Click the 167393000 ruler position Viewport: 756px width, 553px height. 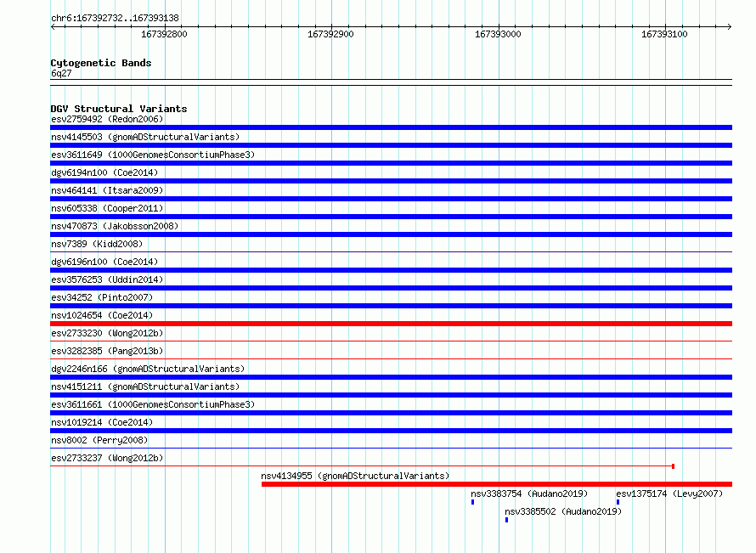pyautogui.click(x=498, y=34)
